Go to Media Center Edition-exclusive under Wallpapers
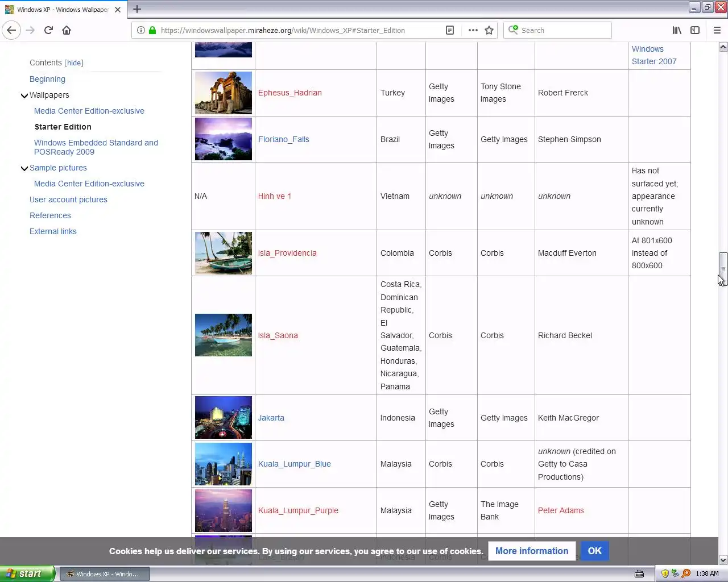This screenshot has height=582, width=728. 89,111
